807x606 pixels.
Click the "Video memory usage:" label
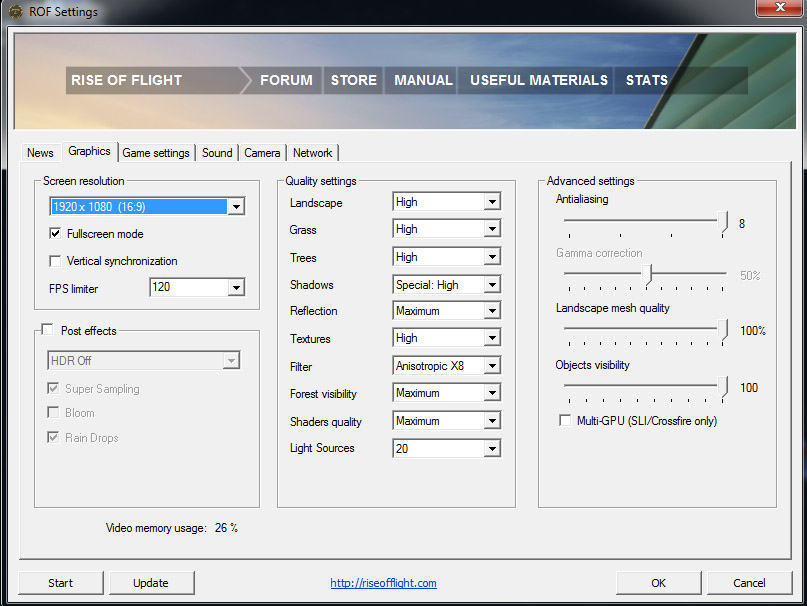156,528
